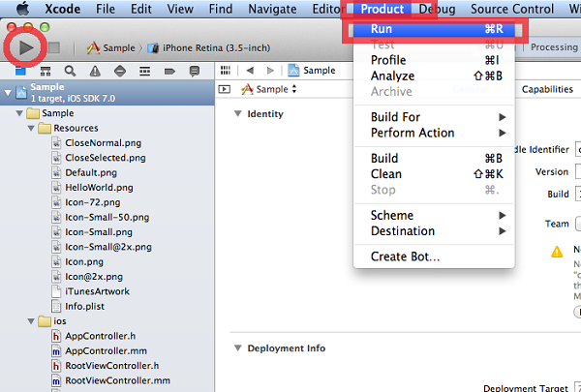Go forward with the right arrow in jump bar

[270, 70]
